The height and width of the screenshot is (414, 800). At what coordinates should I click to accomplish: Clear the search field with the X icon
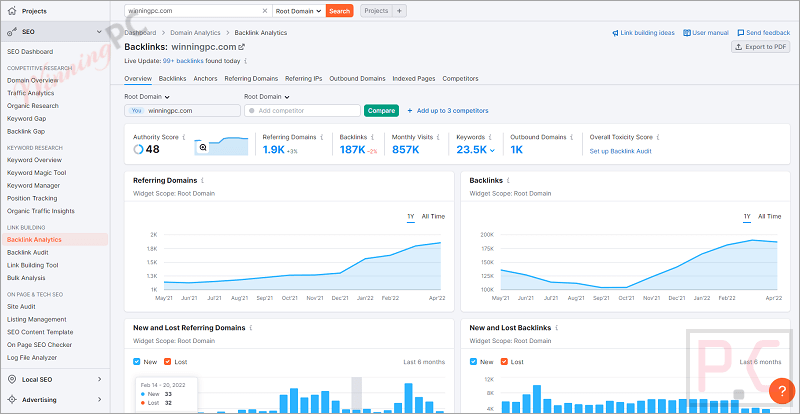click(x=265, y=11)
